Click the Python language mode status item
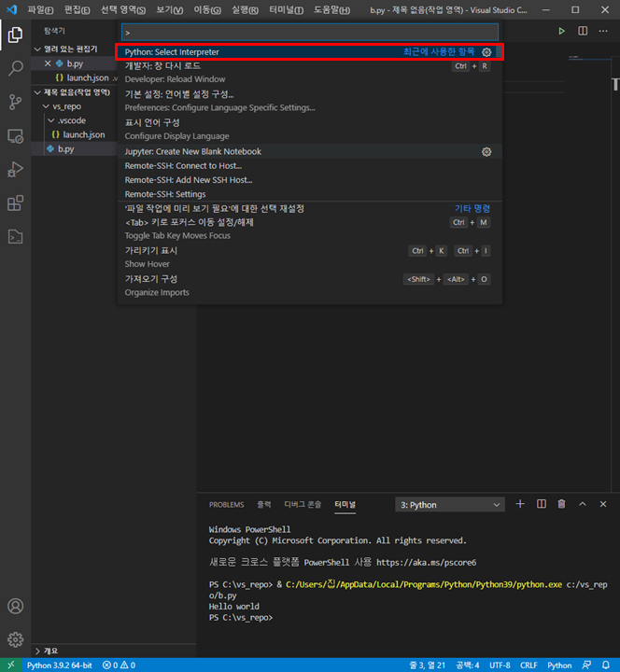Viewport: 620px width, 672px height. [x=559, y=665]
